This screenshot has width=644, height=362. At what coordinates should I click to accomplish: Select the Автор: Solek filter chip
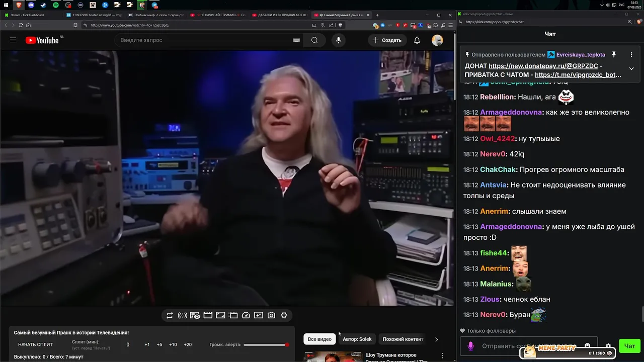coord(357,339)
